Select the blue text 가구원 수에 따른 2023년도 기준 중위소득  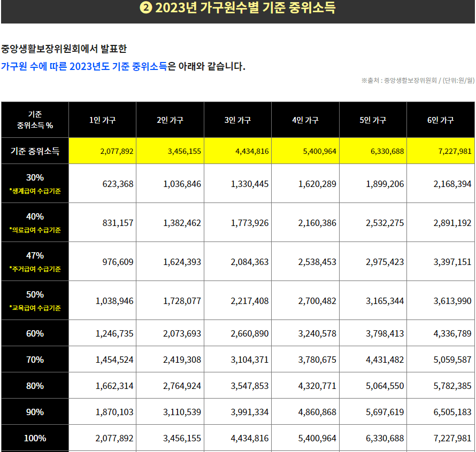84,66
